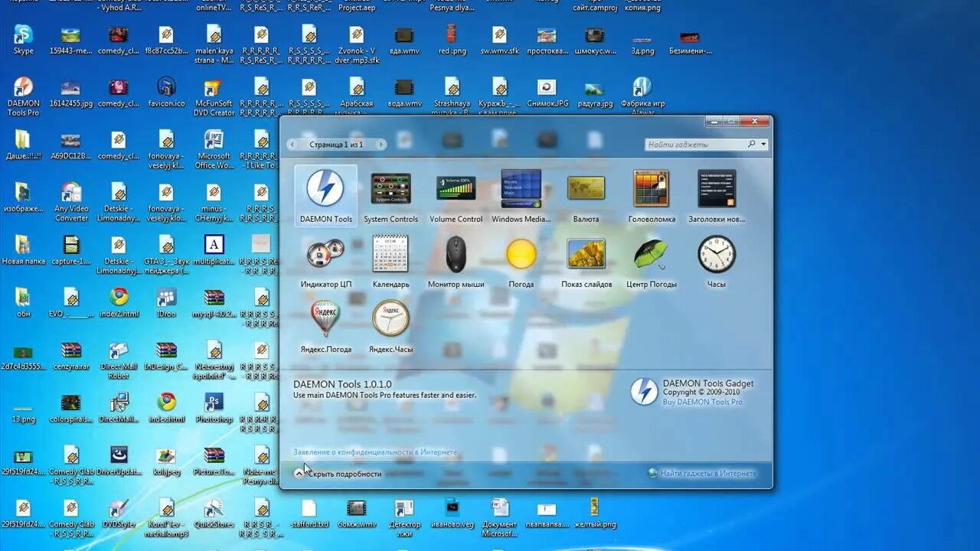980x551 pixels.
Task: Open McFunSoft DVD Creator desktop shortcut
Action: click(214, 96)
